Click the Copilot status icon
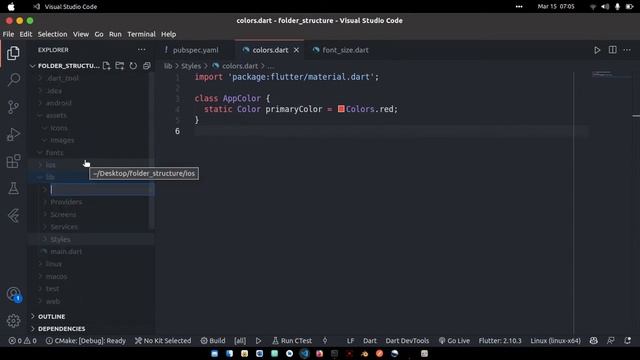Viewport: 640px width, 360px height. (593, 340)
